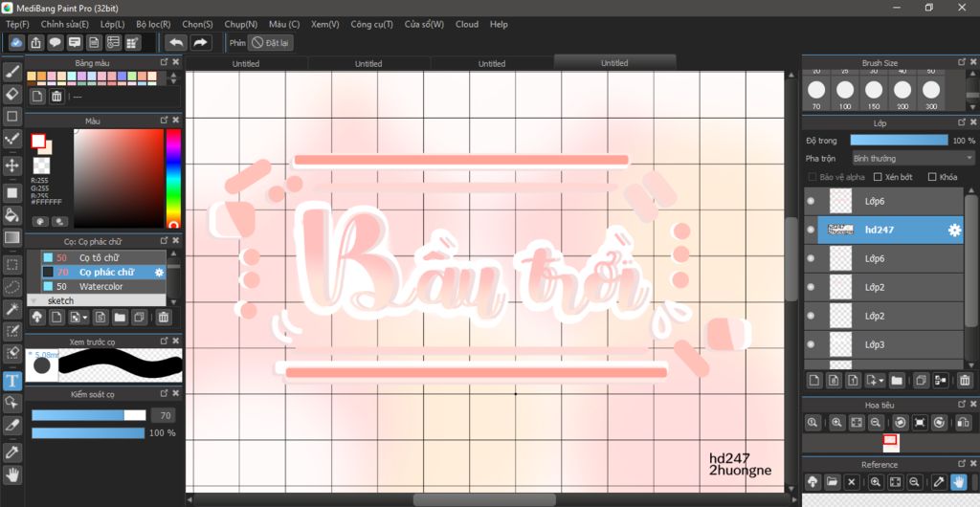Open settings gear of Cọ phác chữ brush
This screenshot has height=507, width=980.
click(x=159, y=273)
